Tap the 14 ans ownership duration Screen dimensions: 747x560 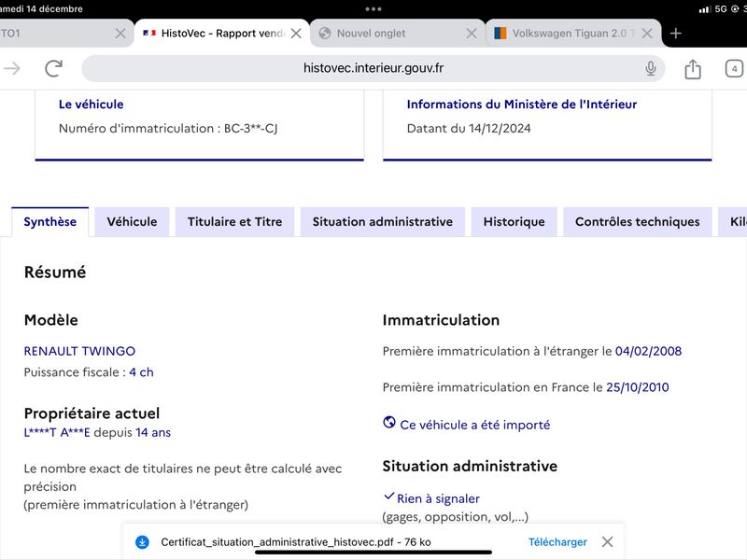153,432
